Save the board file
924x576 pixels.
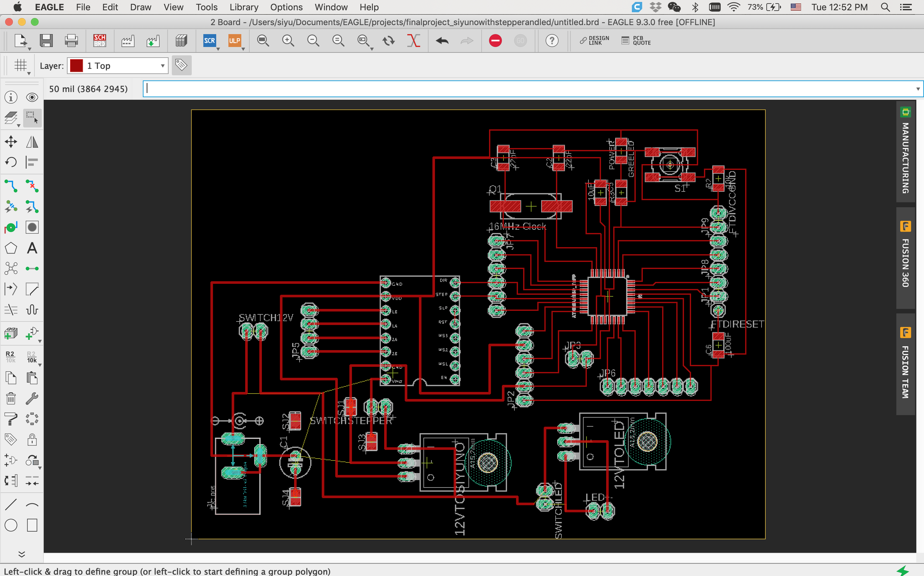pyautogui.click(x=46, y=40)
